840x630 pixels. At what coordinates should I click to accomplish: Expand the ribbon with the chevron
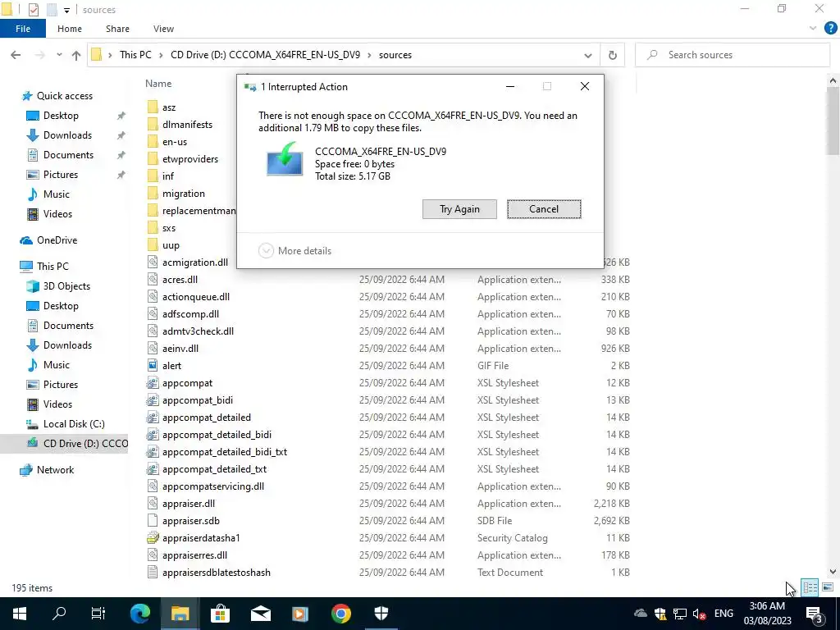click(x=812, y=29)
